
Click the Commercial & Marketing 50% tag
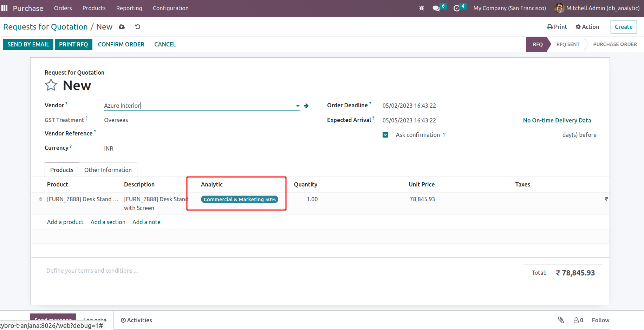(240, 199)
